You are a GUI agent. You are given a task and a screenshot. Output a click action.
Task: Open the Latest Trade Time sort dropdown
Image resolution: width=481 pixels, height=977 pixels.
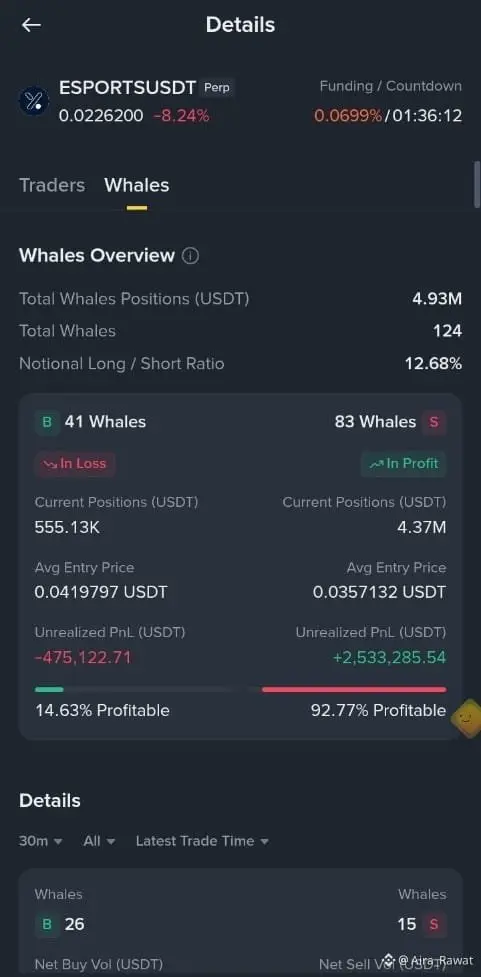pos(202,841)
